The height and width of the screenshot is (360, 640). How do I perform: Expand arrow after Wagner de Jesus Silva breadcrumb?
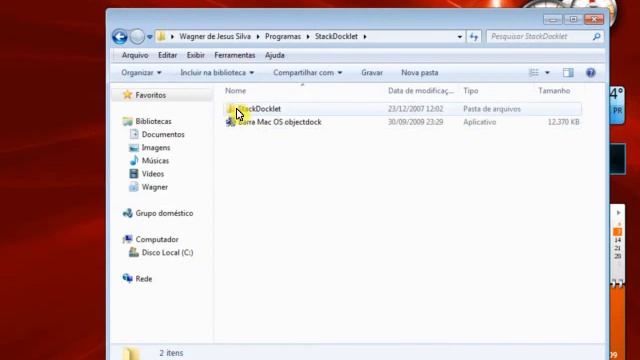coord(258,37)
